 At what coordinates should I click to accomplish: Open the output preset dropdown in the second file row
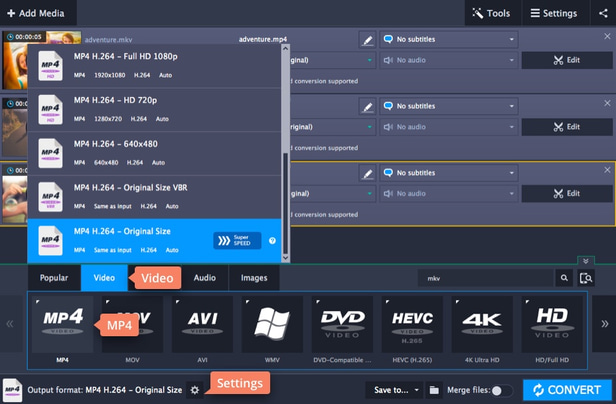(332, 127)
